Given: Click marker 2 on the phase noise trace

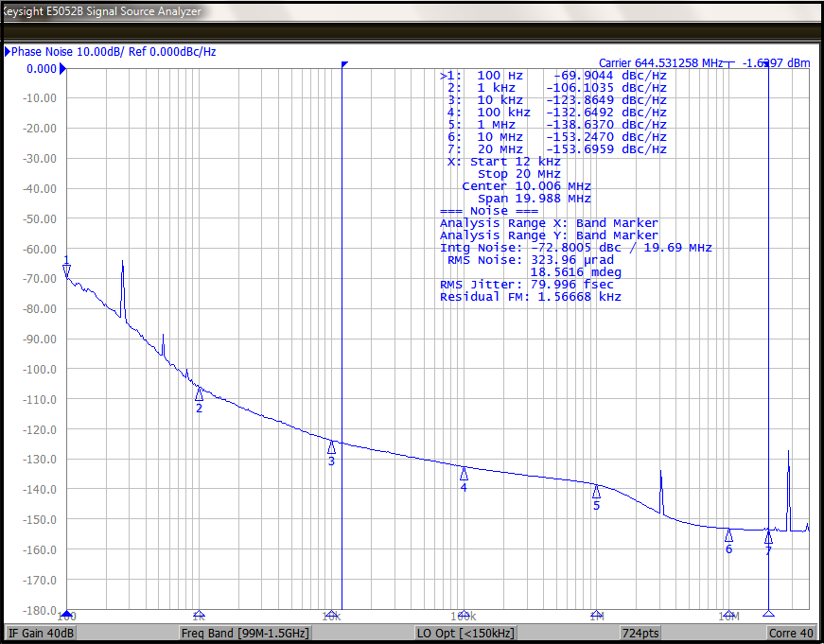Looking at the screenshot, I should click(199, 393).
